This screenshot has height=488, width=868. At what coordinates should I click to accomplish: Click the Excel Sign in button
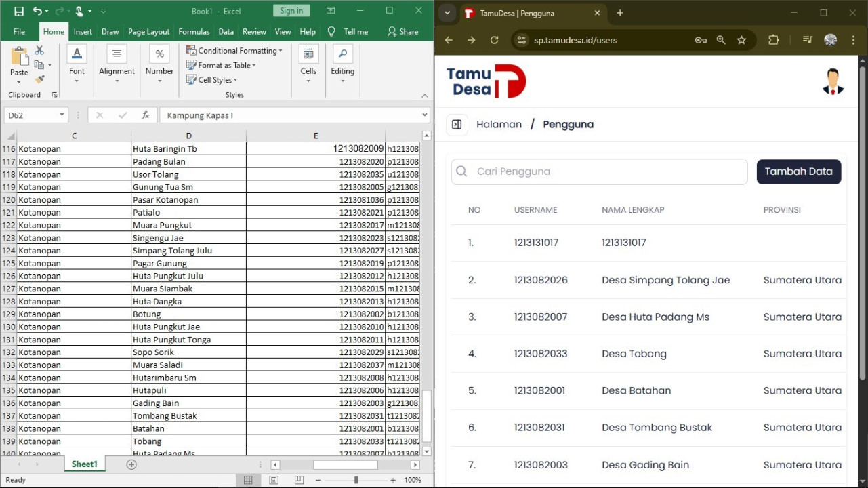click(291, 11)
